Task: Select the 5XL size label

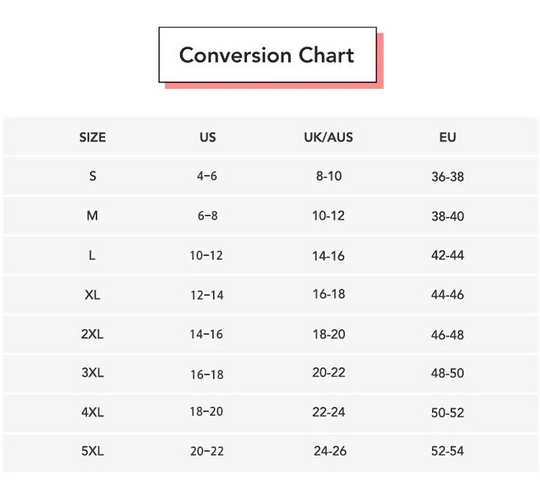Action: [x=92, y=451]
